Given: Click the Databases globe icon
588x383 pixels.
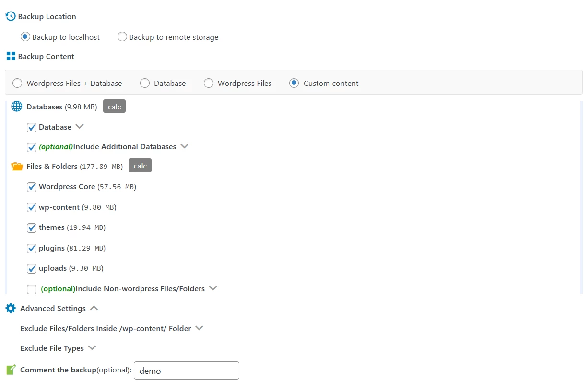Looking at the screenshot, I should (x=17, y=107).
